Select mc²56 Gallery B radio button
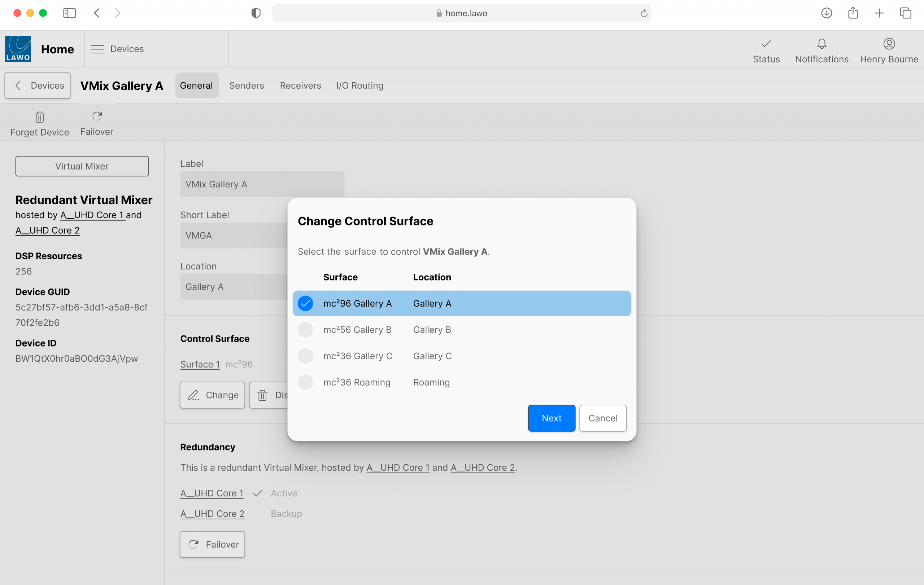Viewport: 924px width, 585px height. pyautogui.click(x=305, y=330)
